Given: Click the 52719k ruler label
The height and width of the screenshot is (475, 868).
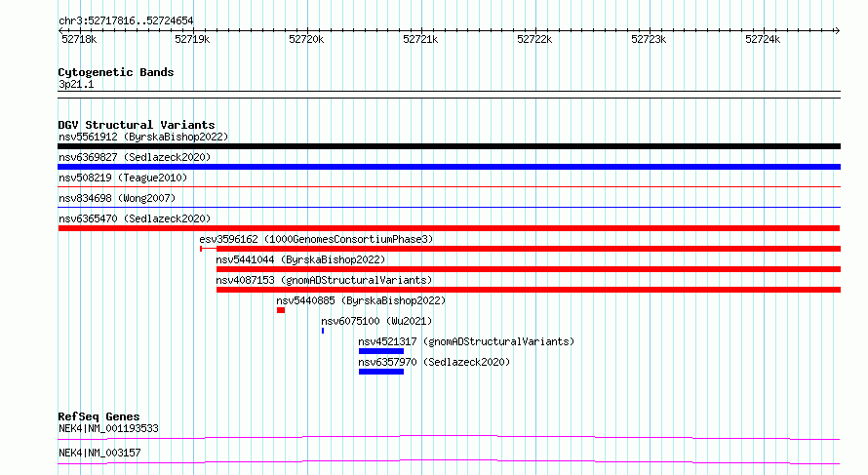Looking at the screenshot, I should click(192, 39).
